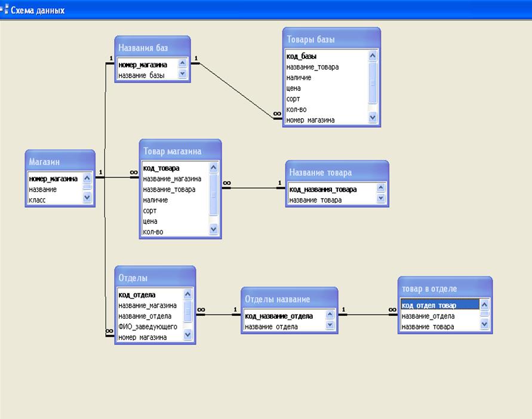
Task: Click scroll-down arrow in Названия баз table
Action: [182, 73]
